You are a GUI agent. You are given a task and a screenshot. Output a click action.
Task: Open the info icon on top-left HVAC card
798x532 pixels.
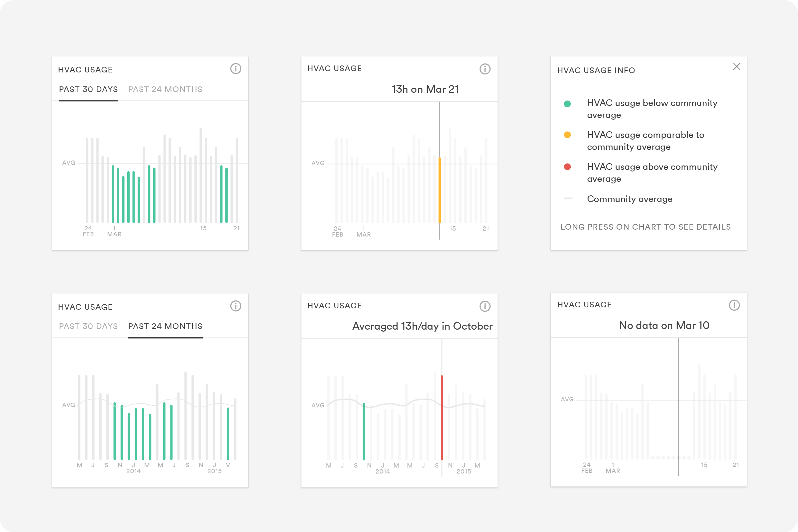click(235, 69)
